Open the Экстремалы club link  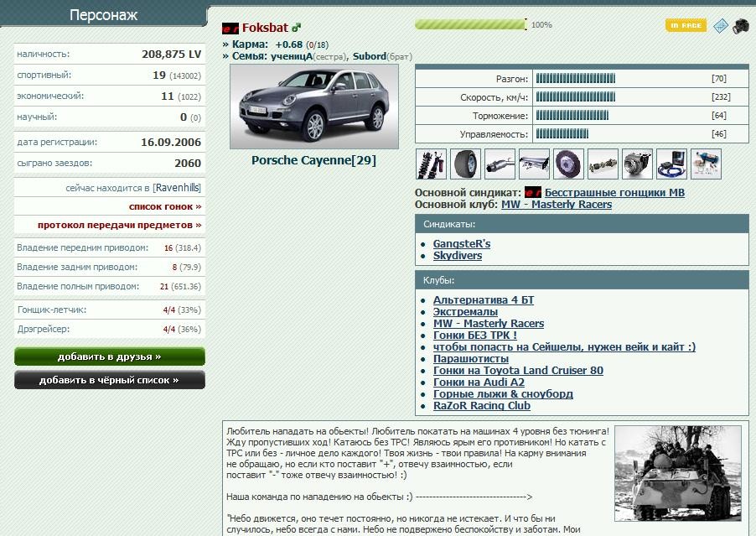tap(465, 312)
